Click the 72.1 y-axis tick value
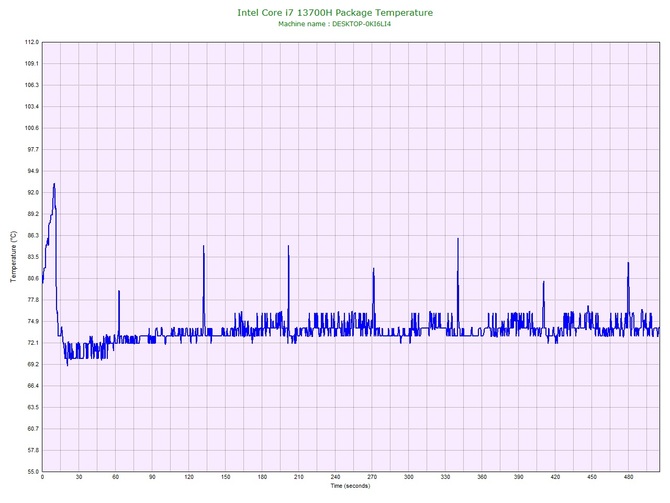The width and height of the screenshot is (670, 503). click(x=33, y=343)
